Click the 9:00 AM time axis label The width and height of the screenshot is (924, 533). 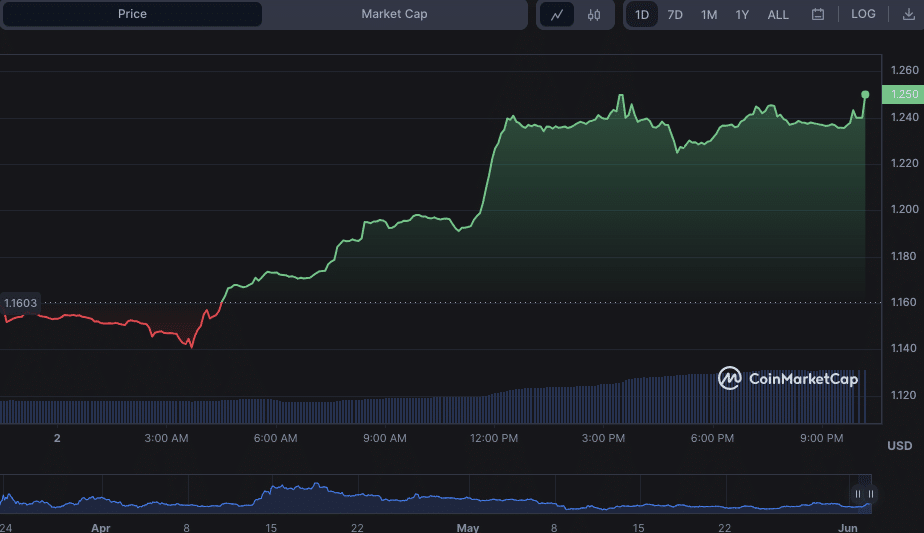pyautogui.click(x=385, y=438)
